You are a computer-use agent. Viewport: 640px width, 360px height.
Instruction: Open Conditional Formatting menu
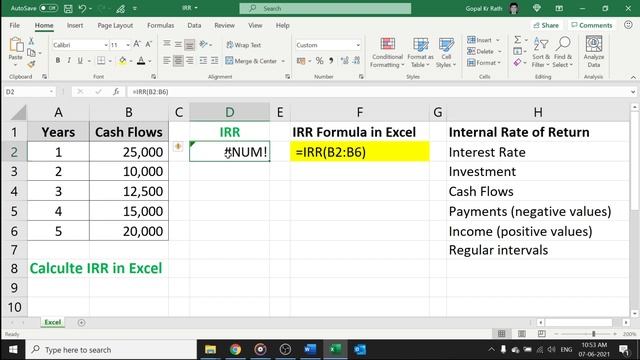tap(387, 53)
